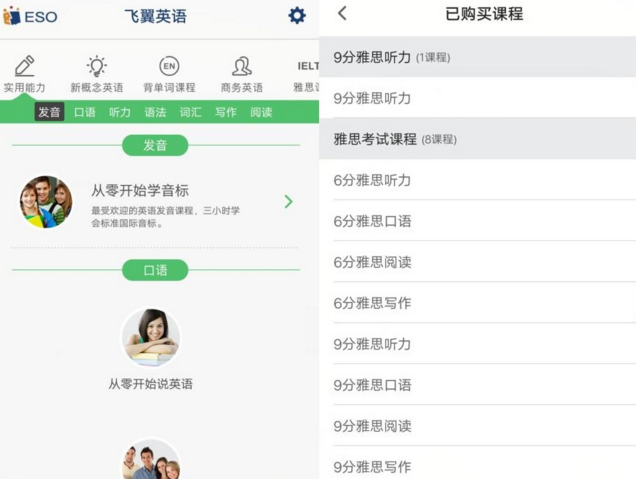
Task: Open the 6分雅思口语 course row
Action: pos(477,221)
